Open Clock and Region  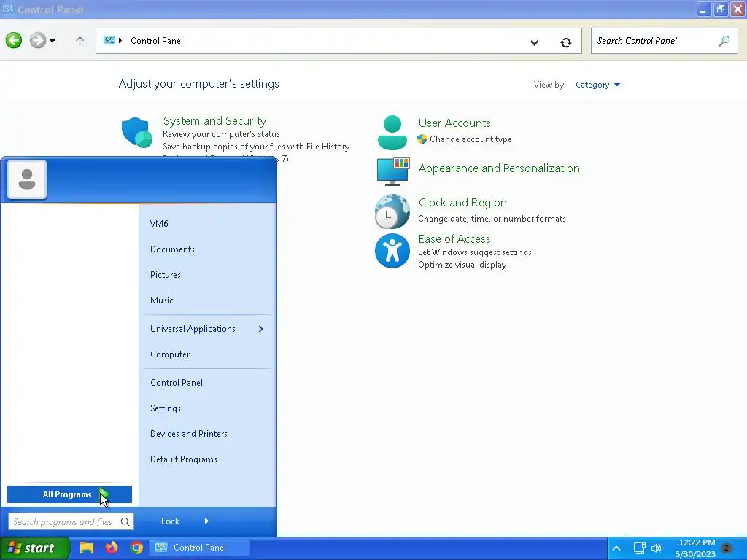tap(462, 203)
